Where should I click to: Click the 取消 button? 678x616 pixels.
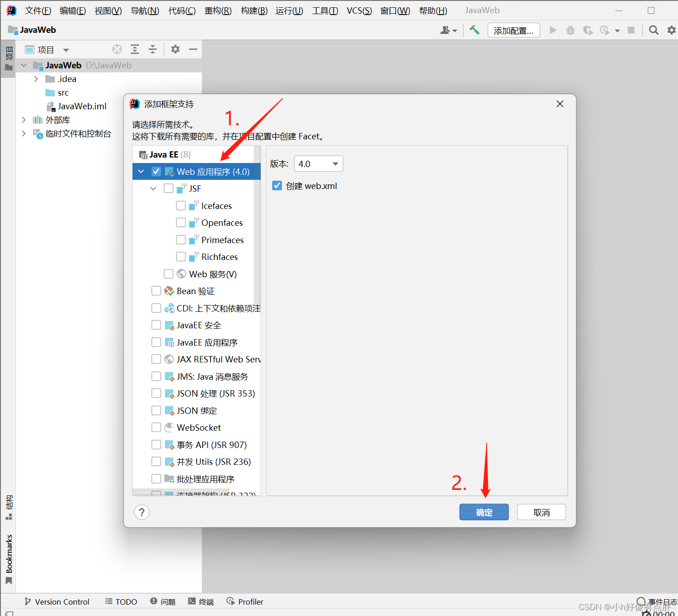tap(541, 512)
